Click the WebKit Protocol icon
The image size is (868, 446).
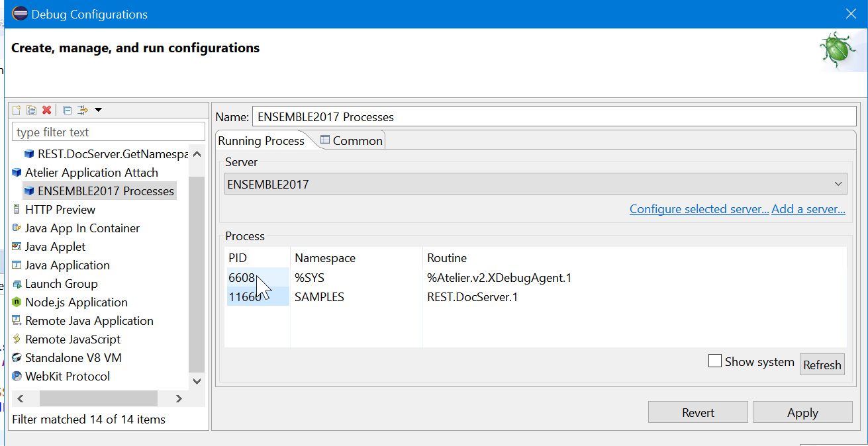point(17,377)
